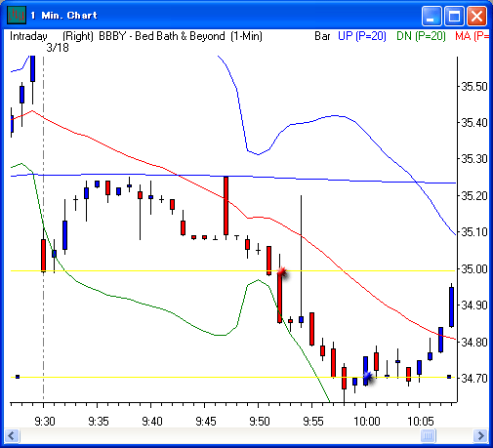The width and height of the screenshot is (493, 448).
Task: Close the 1 Min. Chart window
Action: (476, 16)
